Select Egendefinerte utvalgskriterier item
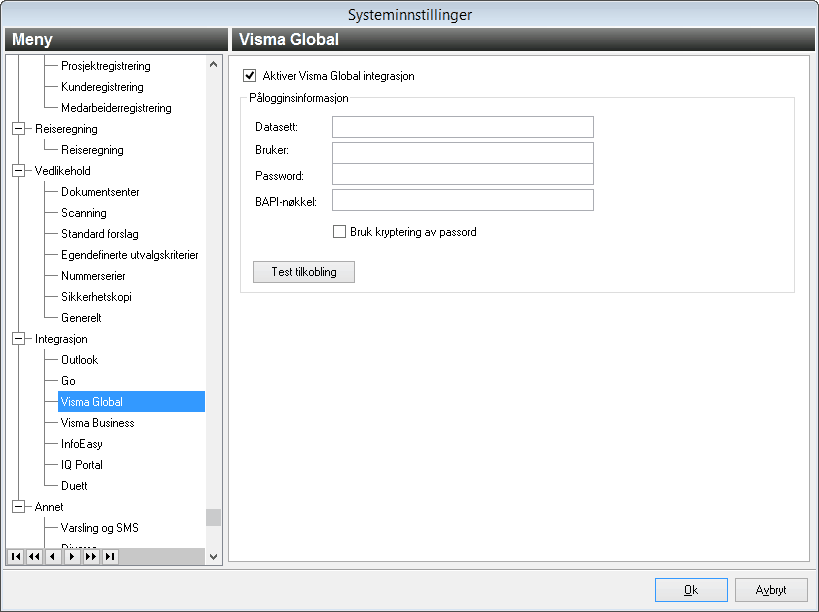This screenshot has height=612, width=819. pyautogui.click(x=130, y=255)
